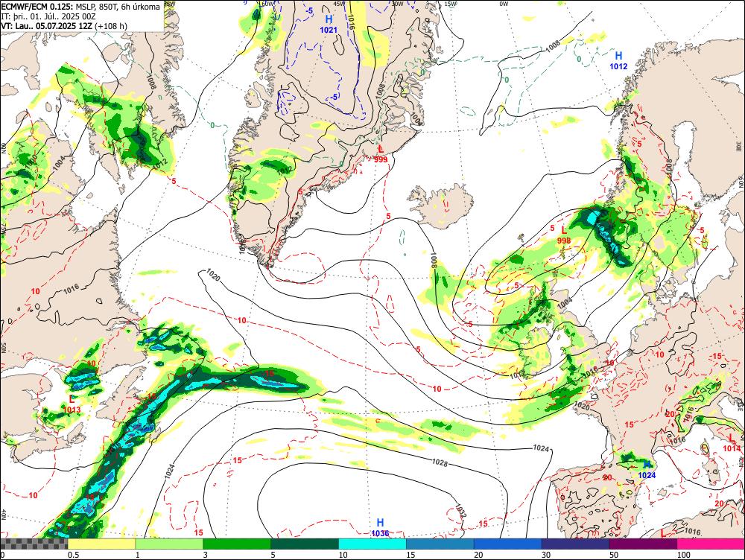Image resolution: width=745 pixels, height=560 pixels.
Task: Click the red L marker above 1014
Action: coord(732,438)
